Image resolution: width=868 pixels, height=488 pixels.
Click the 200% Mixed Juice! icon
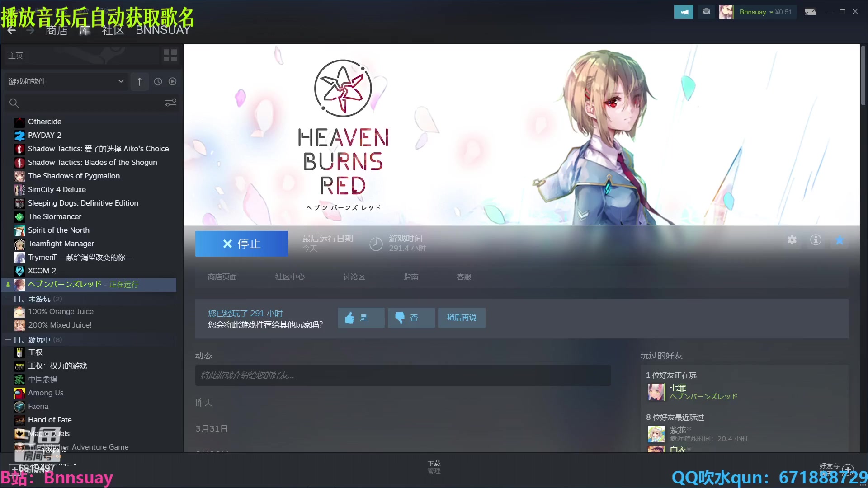(x=19, y=325)
